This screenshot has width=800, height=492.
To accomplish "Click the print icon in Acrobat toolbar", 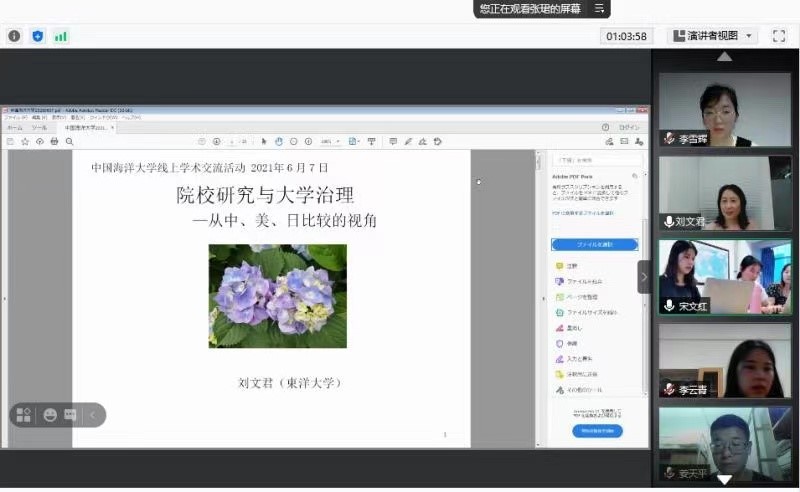I will [54, 142].
